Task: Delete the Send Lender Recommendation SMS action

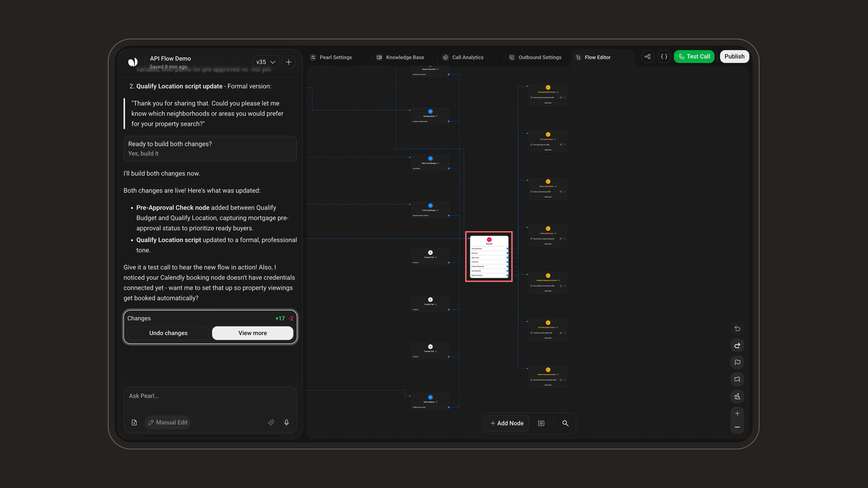Action: (564, 380)
